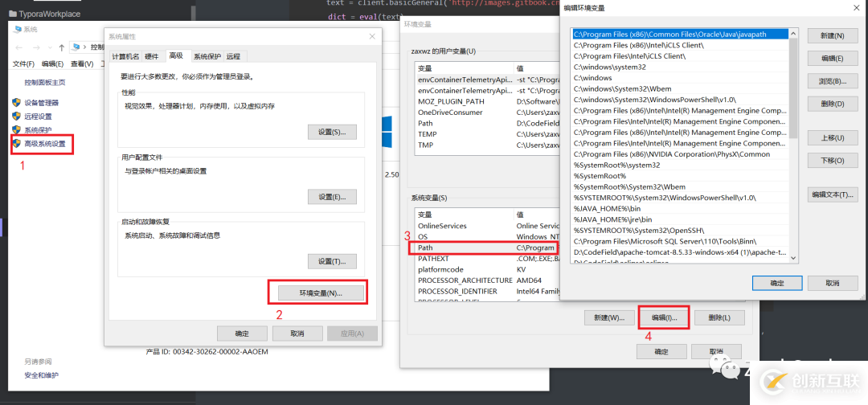Select the %SYSTEMROOT%\System32\OpenSSH\ entry
The height and width of the screenshot is (405, 868).
coord(680,230)
